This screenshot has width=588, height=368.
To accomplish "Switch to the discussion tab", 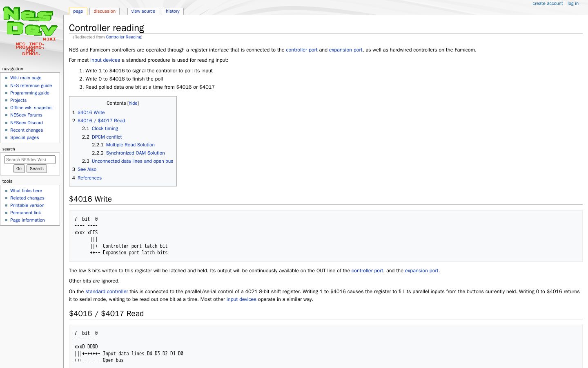I will click(105, 11).
